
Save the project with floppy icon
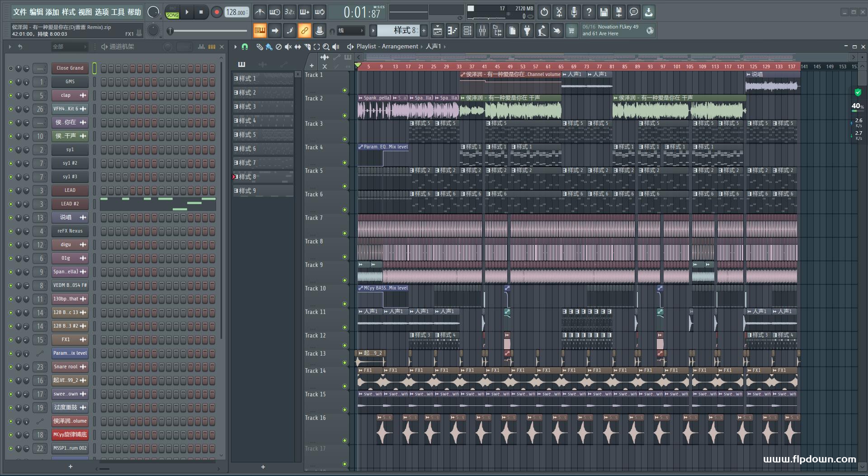coord(604,12)
